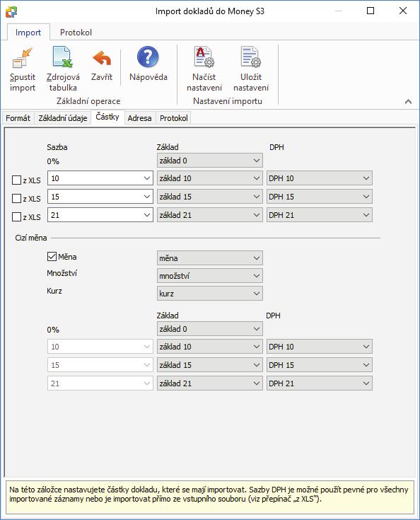Open the Formát tab
The height and width of the screenshot is (520, 420).
coord(18,118)
